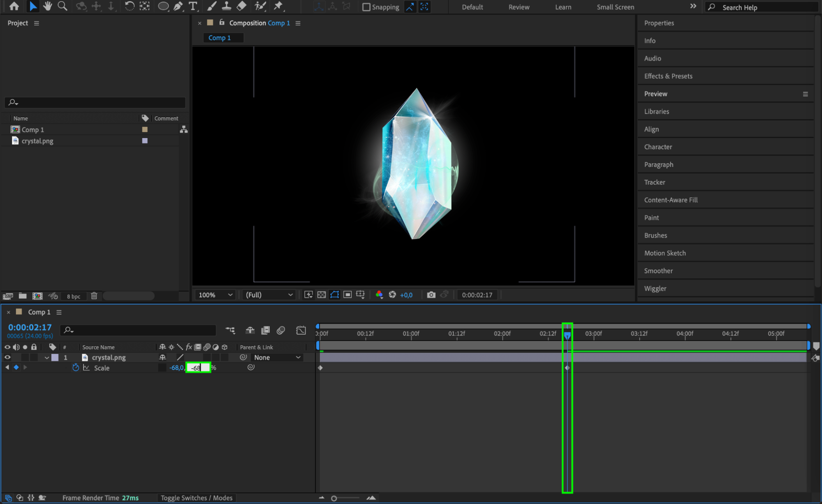Open the channel and color management icon
The image size is (822, 504).
click(x=379, y=295)
